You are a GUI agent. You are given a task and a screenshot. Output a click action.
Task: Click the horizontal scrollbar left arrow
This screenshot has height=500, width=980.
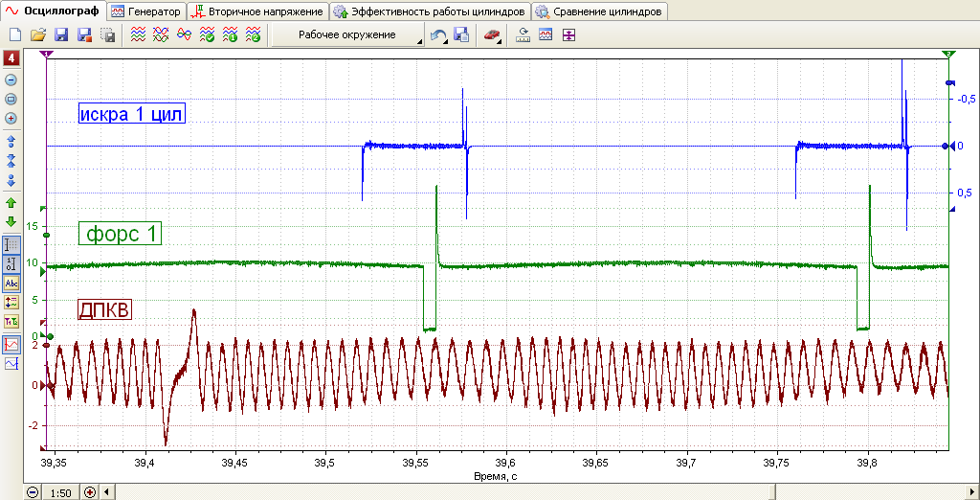pos(105,492)
